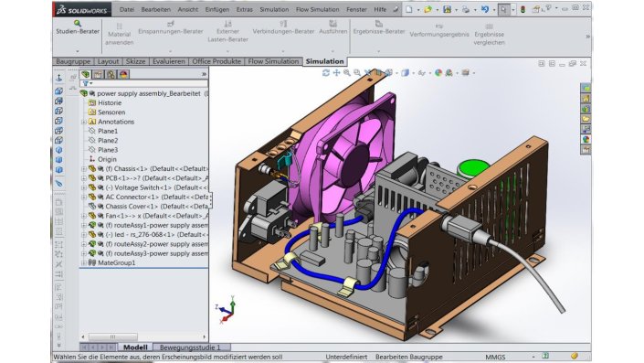Expand the (f) Chassis<1> component
Image resolution: width=644 pixels, height=363 pixels.
(x=84, y=168)
